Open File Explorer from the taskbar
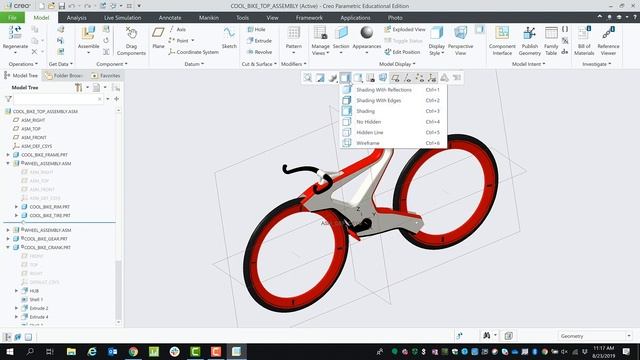Viewport: 640px width, 360px height. click(x=71, y=351)
